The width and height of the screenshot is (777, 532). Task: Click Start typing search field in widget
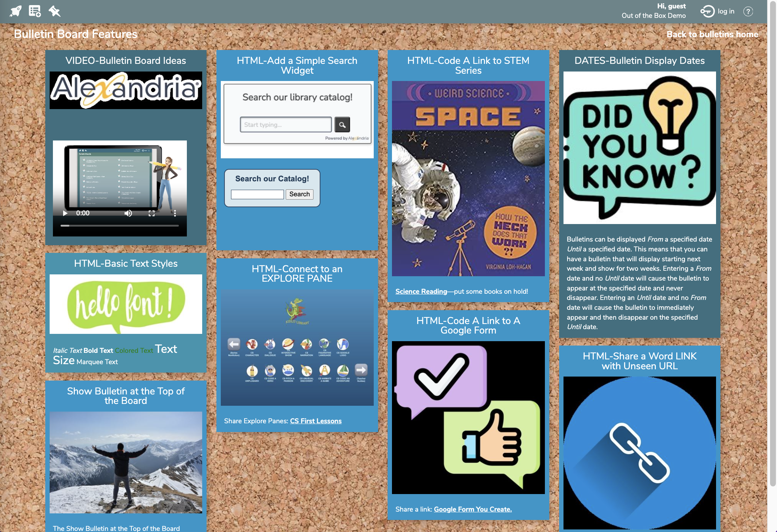(x=286, y=124)
